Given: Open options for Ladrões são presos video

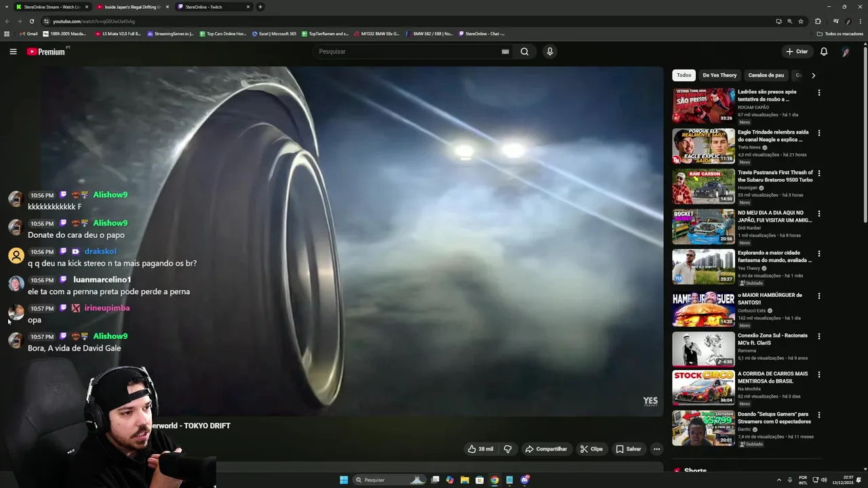Looking at the screenshot, I should point(818,93).
